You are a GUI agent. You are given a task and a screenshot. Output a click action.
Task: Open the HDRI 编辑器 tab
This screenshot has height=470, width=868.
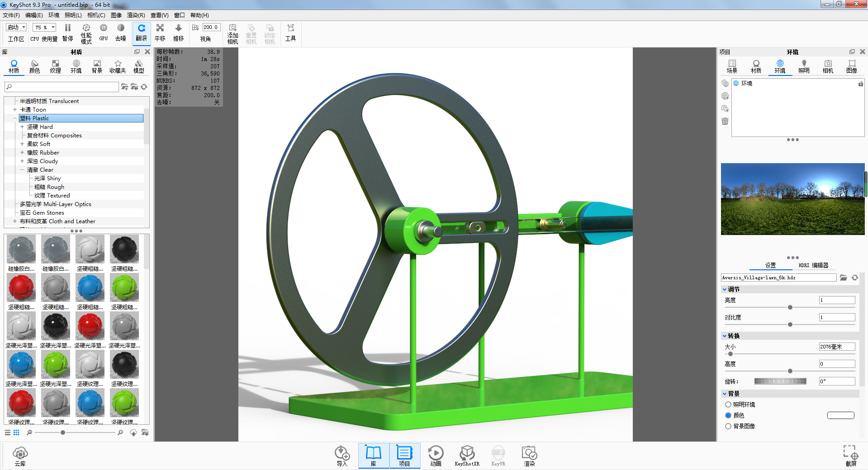click(x=813, y=265)
